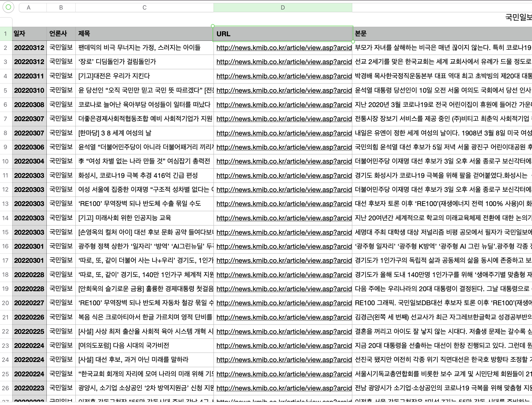
Task: Click date cell 20220311
Action: click(x=29, y=76)
